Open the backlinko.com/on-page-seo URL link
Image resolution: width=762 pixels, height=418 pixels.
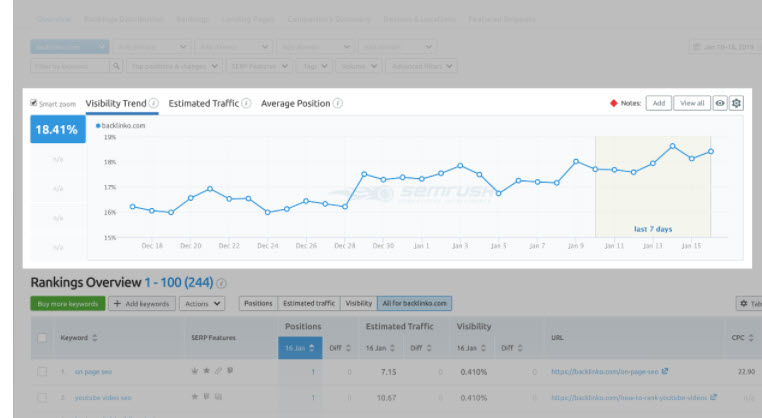(x=605, y=372)
